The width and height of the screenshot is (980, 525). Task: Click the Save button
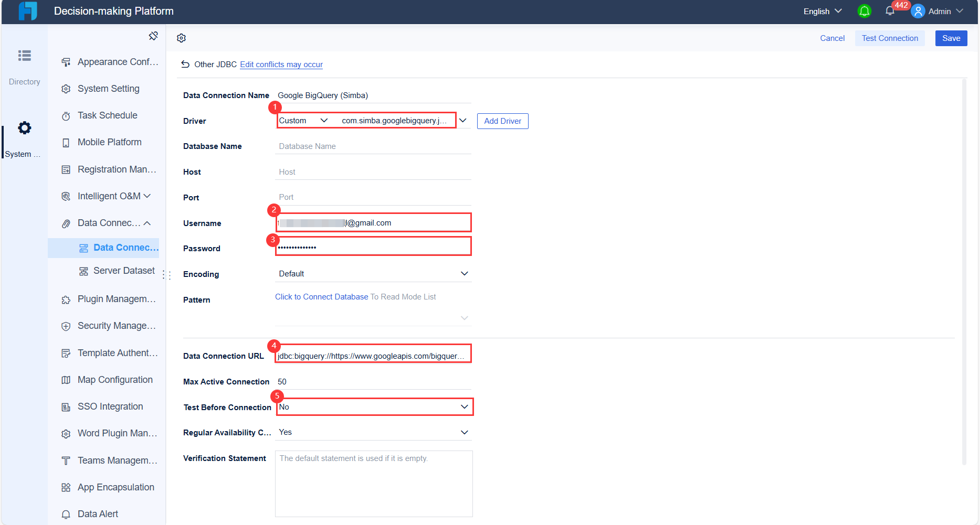point(951,38)
